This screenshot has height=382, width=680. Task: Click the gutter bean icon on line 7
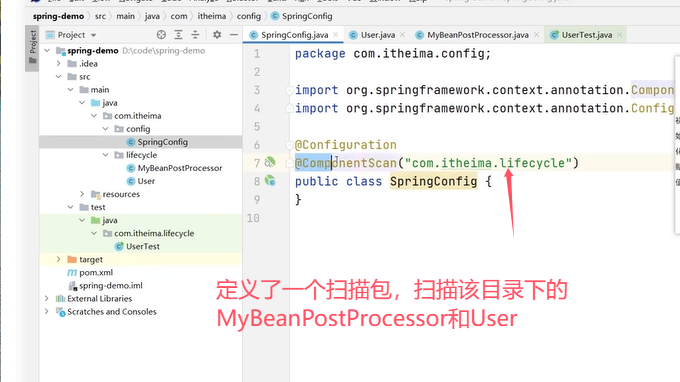tap(270, 162)
